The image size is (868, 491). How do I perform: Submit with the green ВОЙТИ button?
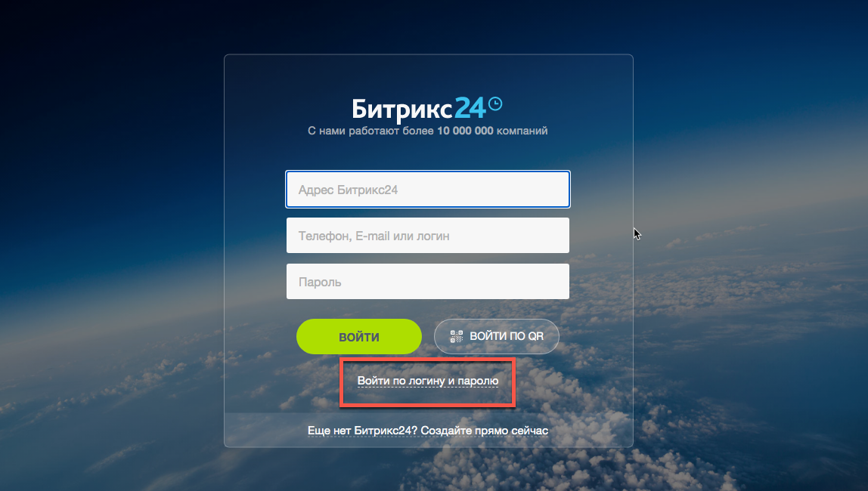358,336
